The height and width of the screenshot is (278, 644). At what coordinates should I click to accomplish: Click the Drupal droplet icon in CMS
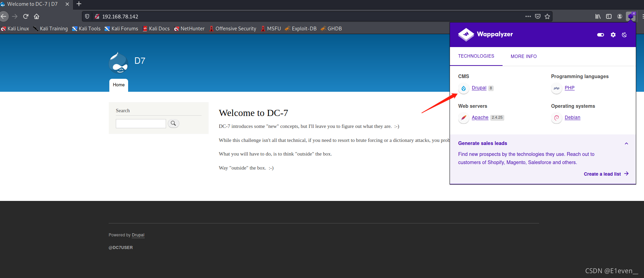pyautogui.click(x=464, y=88)
